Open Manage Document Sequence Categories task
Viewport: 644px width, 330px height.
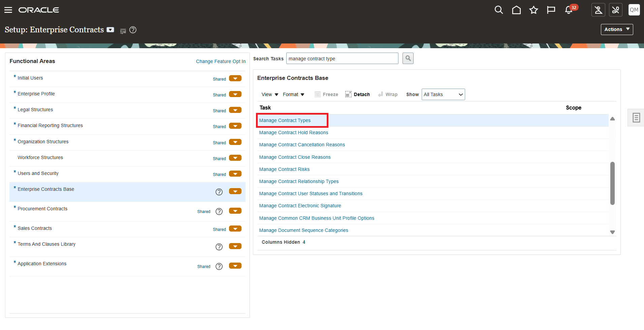(304, 230)
